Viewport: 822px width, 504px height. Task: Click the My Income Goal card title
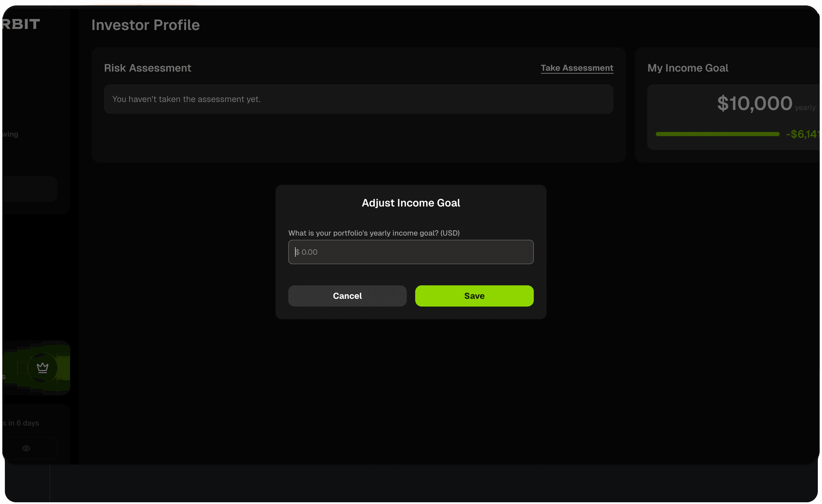click(688, 68)
